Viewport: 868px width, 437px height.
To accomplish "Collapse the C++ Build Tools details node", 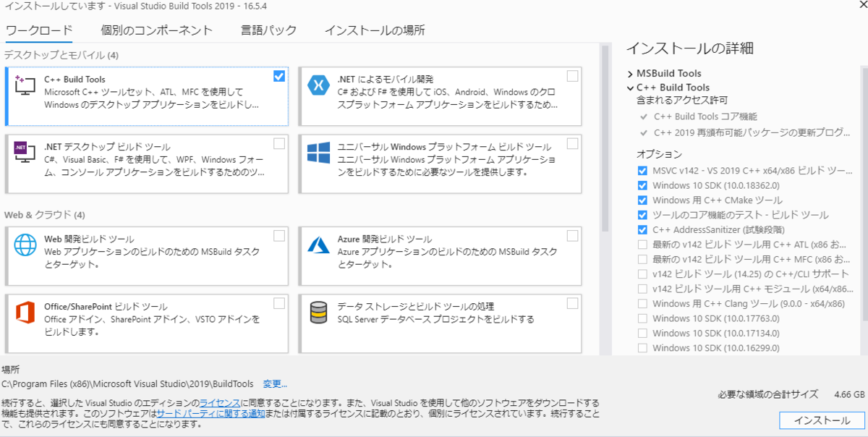I will click(x=630, y=88).
